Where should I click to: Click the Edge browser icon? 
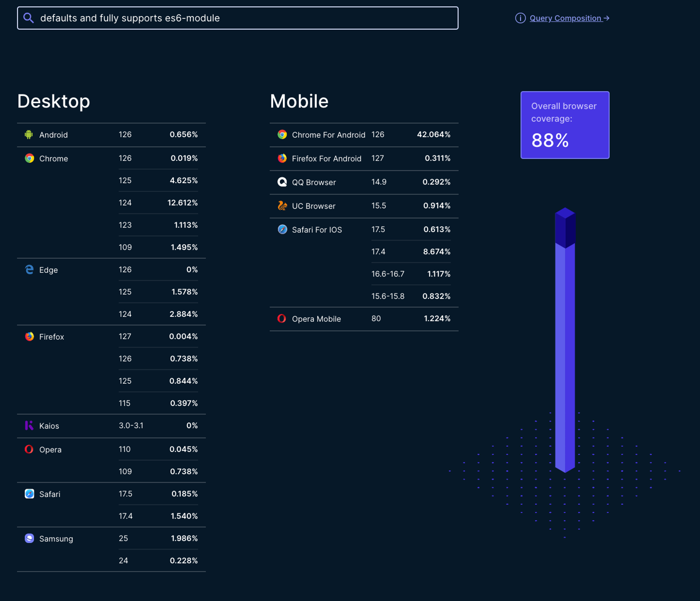pyautogui.click(x=29, y=270)
